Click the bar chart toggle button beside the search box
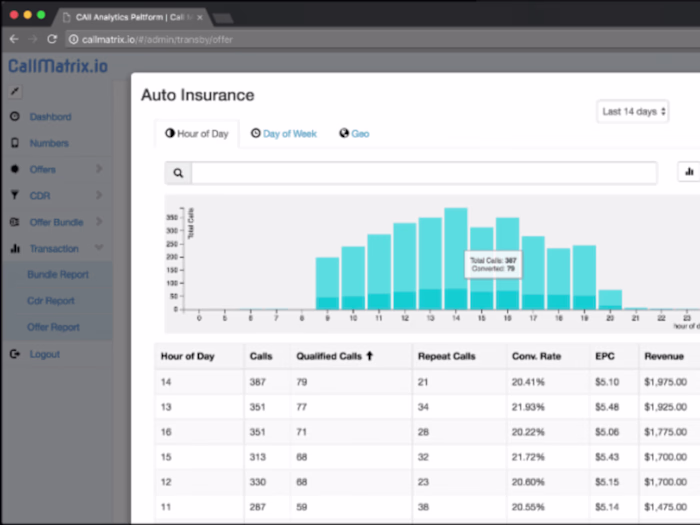 (x=689, y=172)
